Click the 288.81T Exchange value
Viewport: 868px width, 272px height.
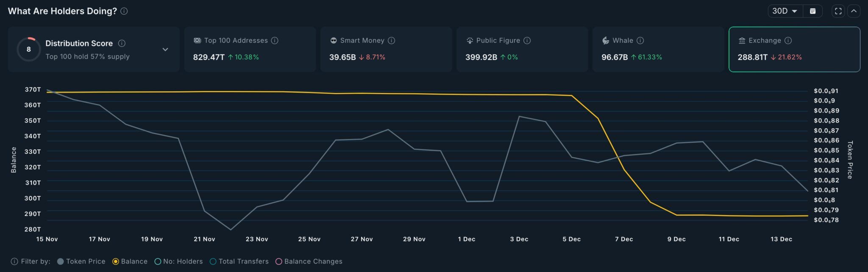(x=753, y=57)
